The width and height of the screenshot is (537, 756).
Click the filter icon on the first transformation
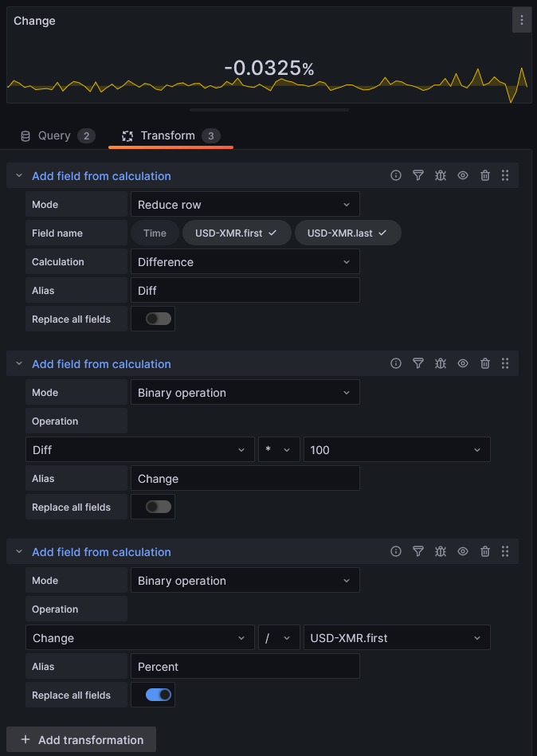pyautogui.click(x=418, y=176)
